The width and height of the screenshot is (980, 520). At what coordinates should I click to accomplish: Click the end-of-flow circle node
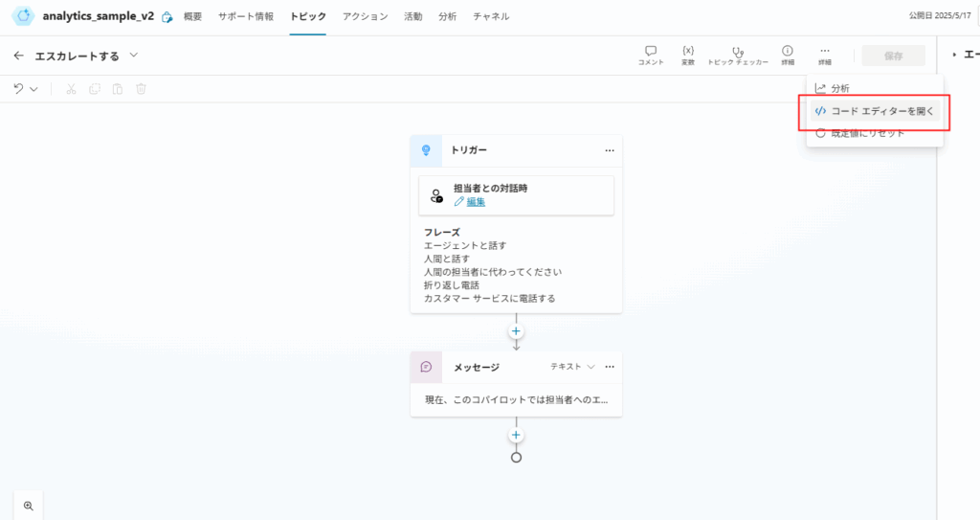click(516, 458)
